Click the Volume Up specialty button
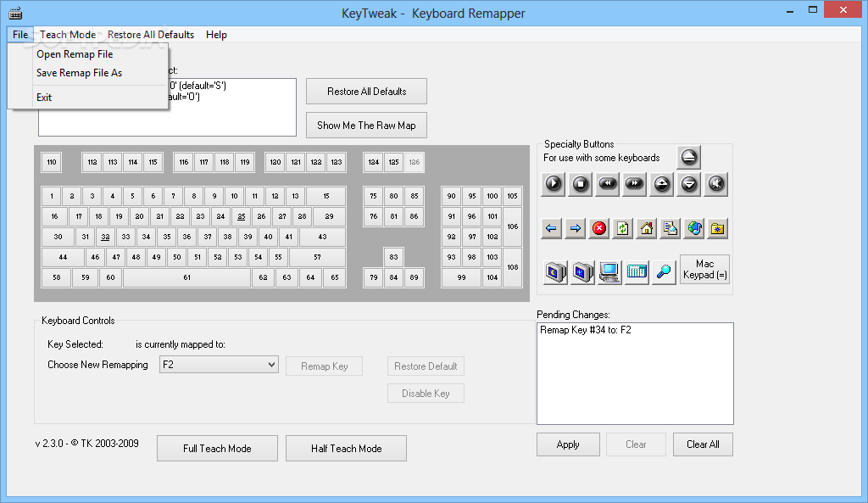Screen dimensions: 868x503 pyautogui.click(x=661, y=184)
